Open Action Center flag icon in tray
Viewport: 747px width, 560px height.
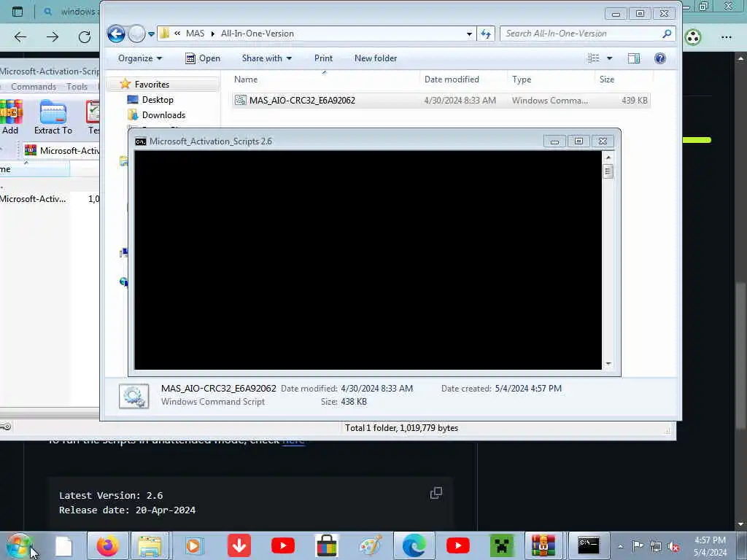(x=638, y=546)
